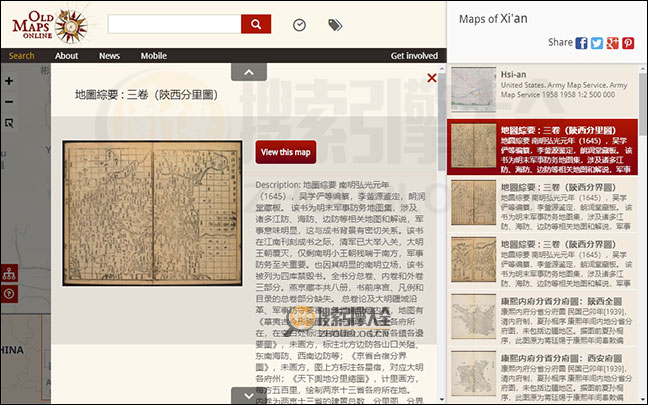Click the red search magnifier button
The height and width of the screenshot is (405, 648).
(256, 24)
